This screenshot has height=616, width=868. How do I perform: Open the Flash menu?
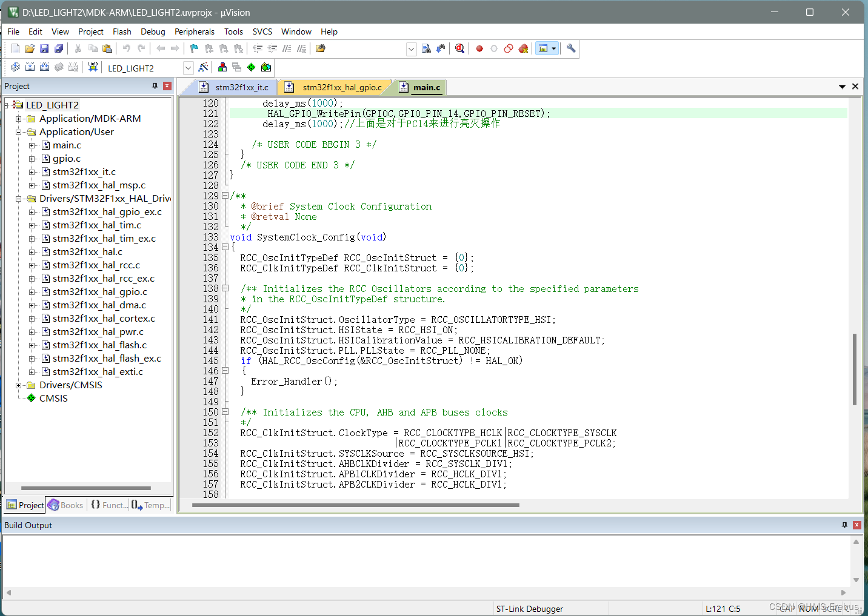click(x=122, y=31)
